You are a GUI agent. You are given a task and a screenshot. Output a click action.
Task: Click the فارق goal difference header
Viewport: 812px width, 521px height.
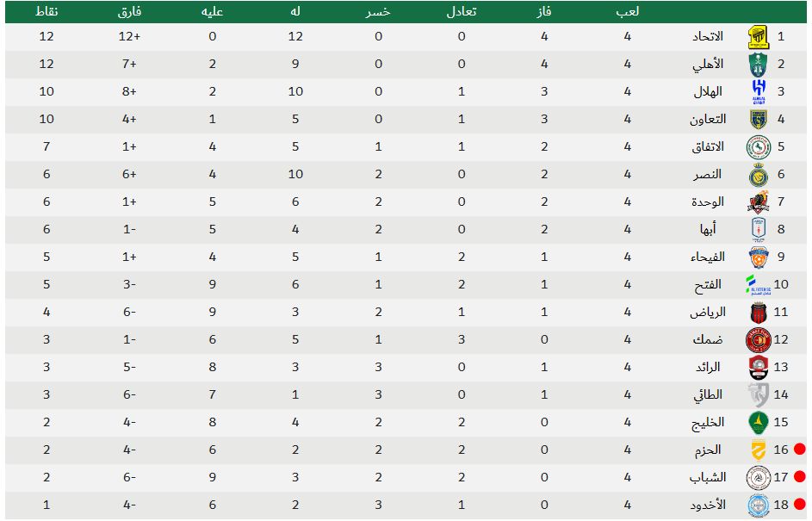129,12
